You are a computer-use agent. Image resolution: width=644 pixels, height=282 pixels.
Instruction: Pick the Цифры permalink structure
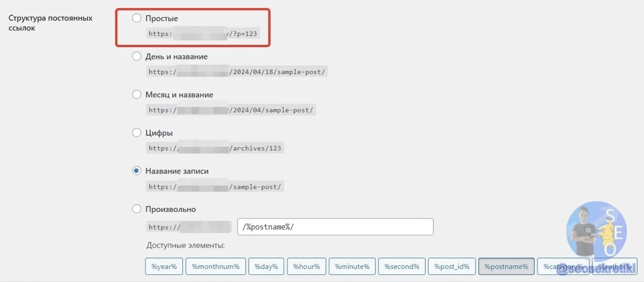(136, 133)
